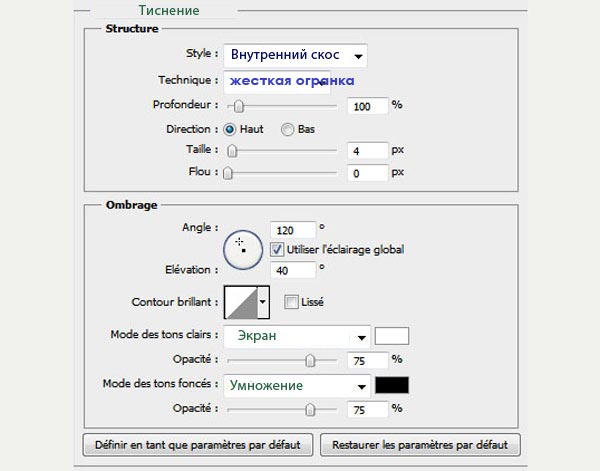Viewport: 600px width, 471px height.
Task: Click Définir en tant que paramètres par défaut
Action: click(x=198, y=445)
